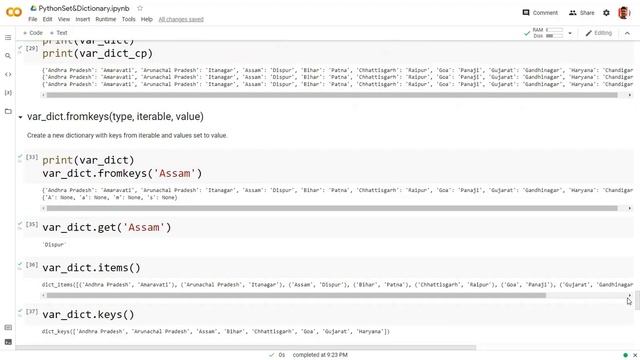Click the 'Create a new dictionary' description text
The width and height of the screenshot is (640, 360).
tap(127, 135)
